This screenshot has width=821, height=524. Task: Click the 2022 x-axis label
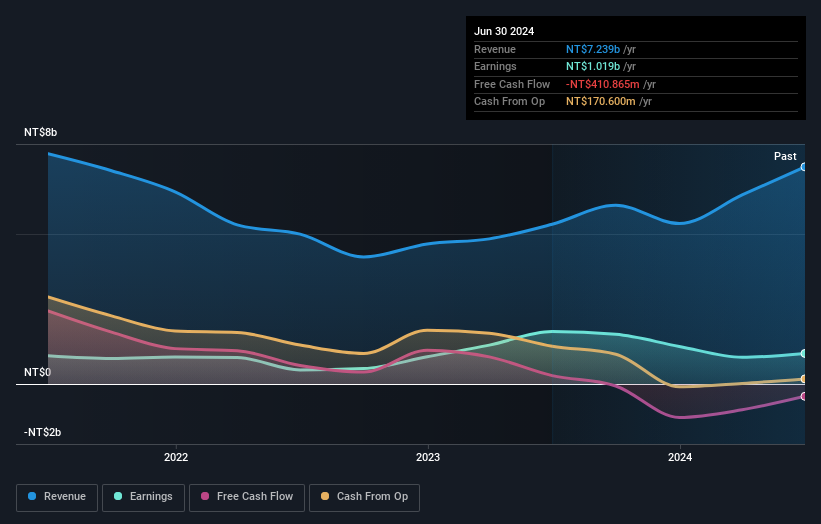click(176, 457)
